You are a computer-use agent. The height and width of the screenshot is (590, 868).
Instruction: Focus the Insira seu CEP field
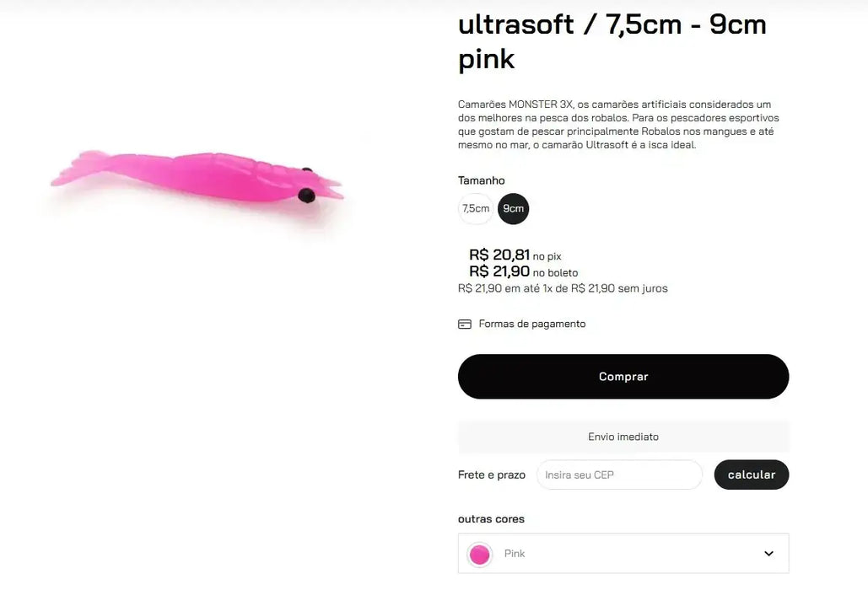coord(619,475)
